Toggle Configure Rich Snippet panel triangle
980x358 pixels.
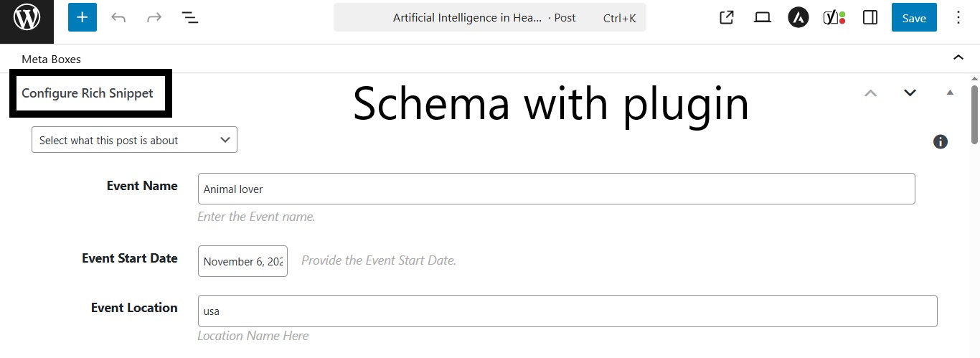pyautogui.click(x=950, y=93)
